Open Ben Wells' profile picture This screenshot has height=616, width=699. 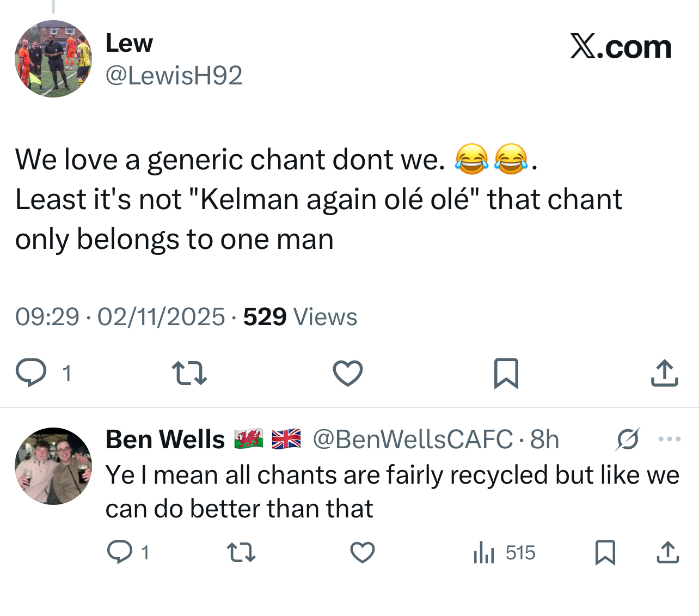[53, 466]
